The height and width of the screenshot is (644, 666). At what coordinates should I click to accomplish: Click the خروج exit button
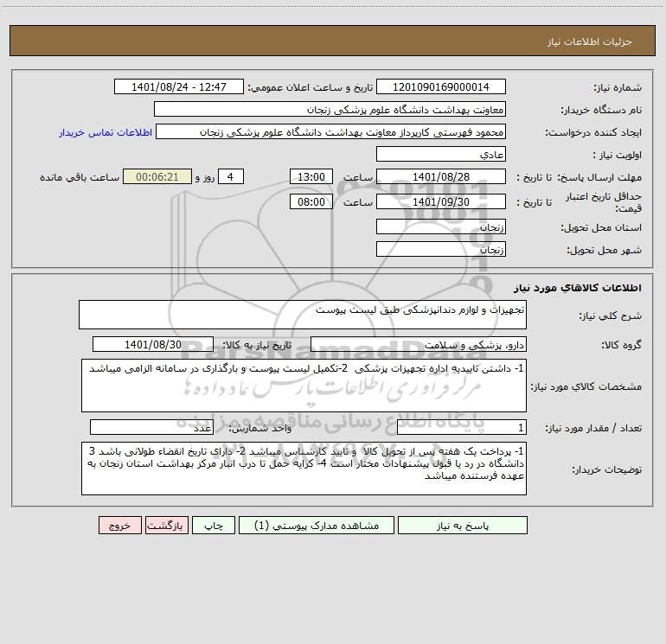[x=119, y=525]
